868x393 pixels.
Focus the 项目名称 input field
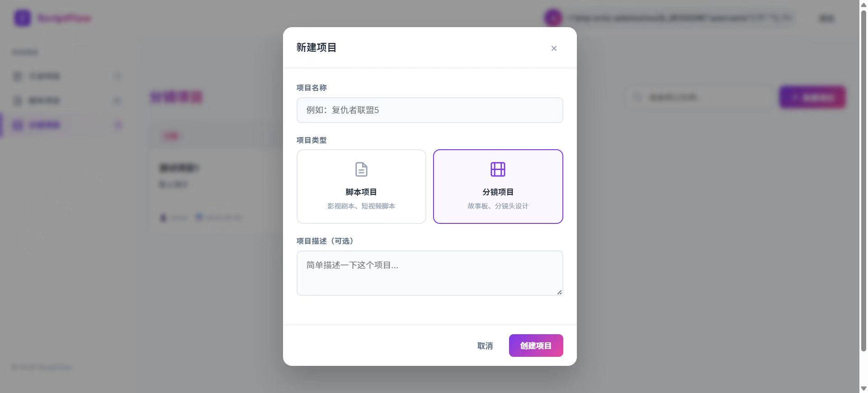429,110
